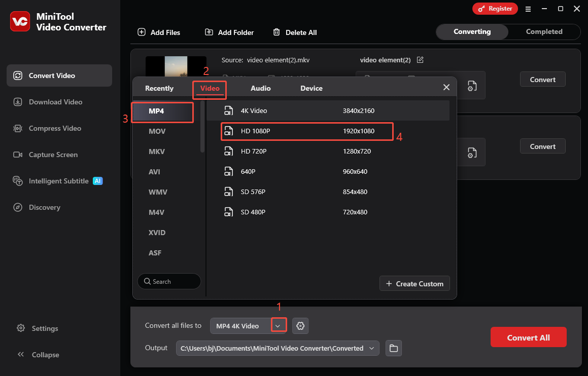Click Create Custom button
588x376 pixels.
(415, 284)
